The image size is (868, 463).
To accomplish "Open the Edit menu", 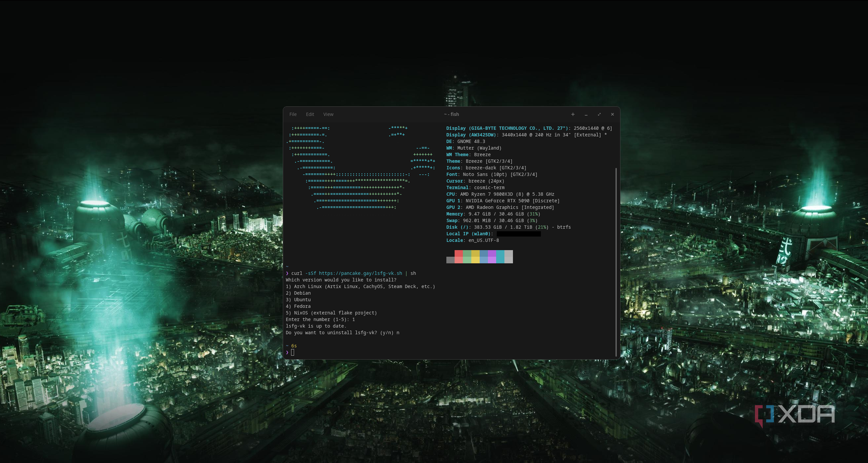I will coord(310,114).
